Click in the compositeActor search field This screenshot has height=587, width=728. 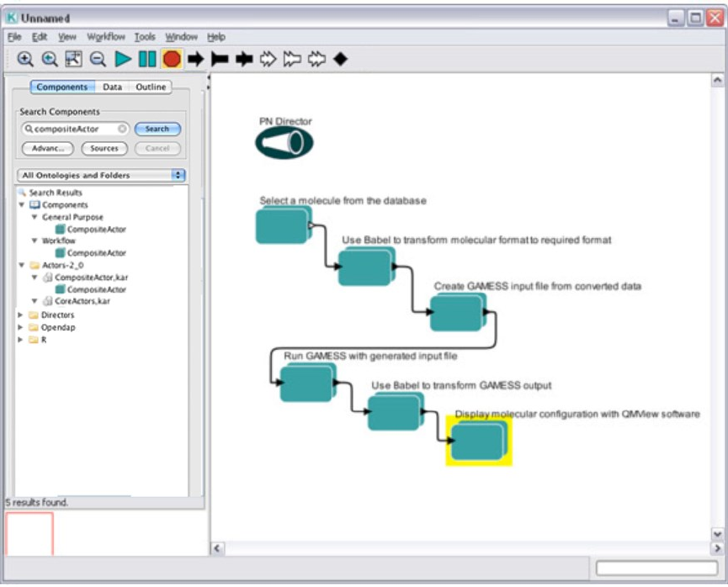coord(74,129)
